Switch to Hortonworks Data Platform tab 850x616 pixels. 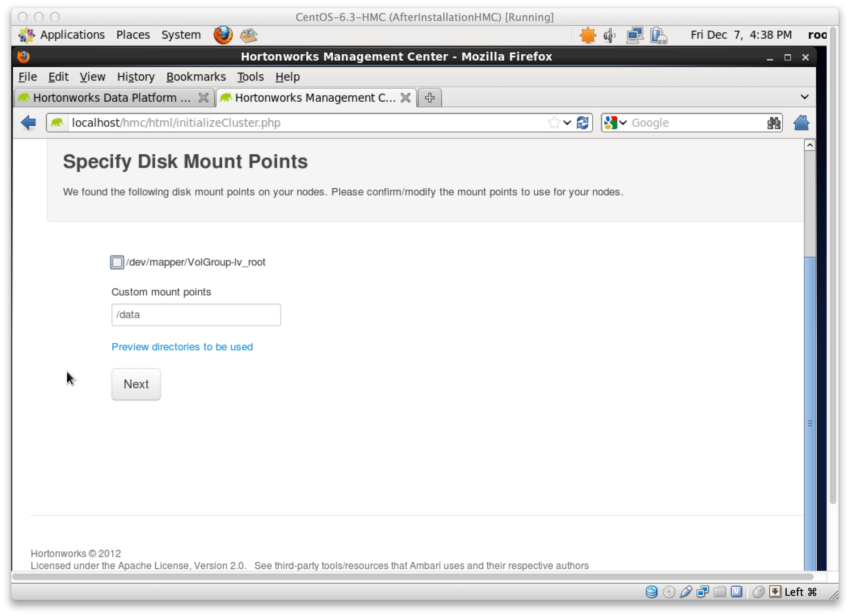(112, 98)
